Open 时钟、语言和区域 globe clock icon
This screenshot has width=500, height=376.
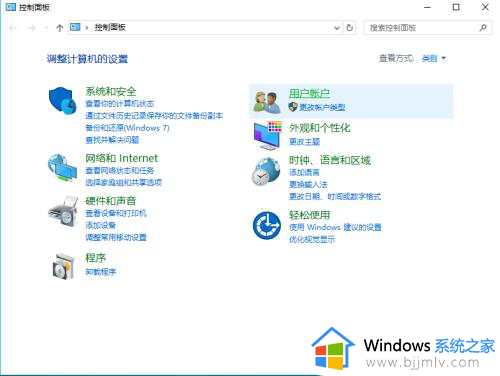[266, 171]
